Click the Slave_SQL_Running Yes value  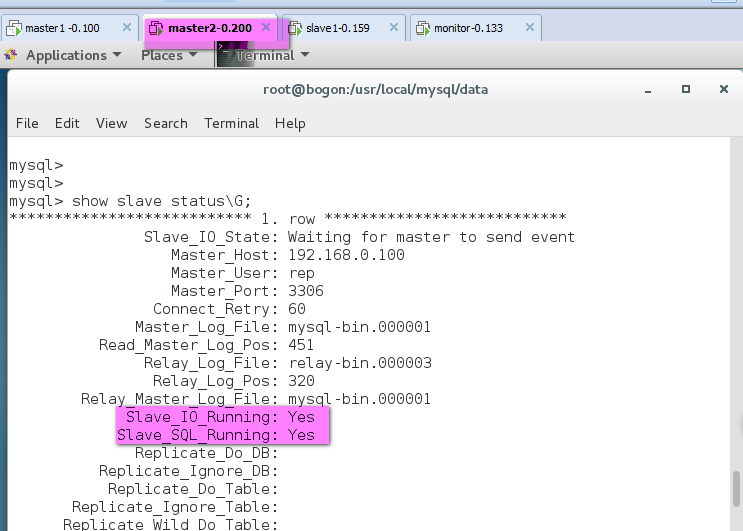(x=301, y=435)
